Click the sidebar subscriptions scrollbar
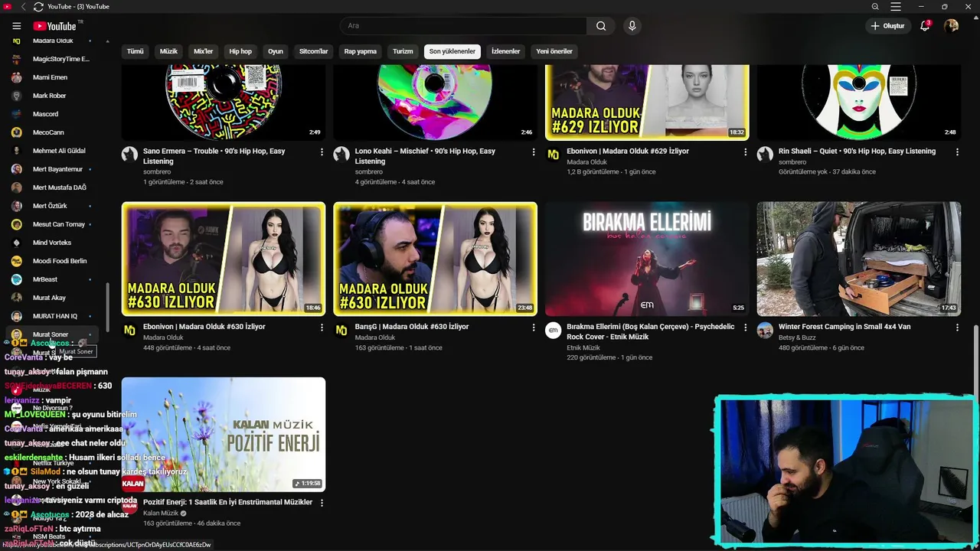 click(107, 306)
